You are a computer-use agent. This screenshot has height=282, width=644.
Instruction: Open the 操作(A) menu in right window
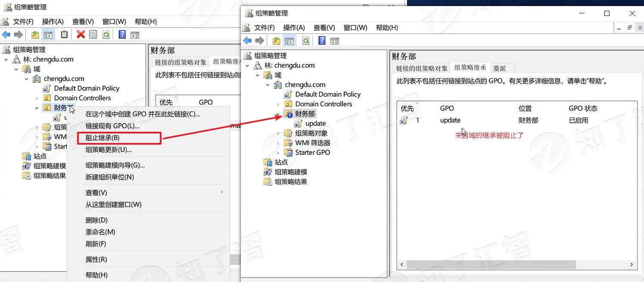point(294,28)
